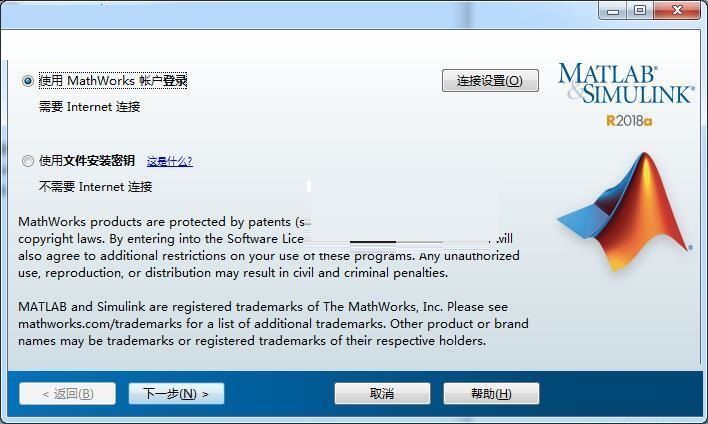This screenshot has width=708, height=424.
Task: Click the MATLAB & Simulink wordmark logo
Action: pyautogui.click(x=626, y=84)
